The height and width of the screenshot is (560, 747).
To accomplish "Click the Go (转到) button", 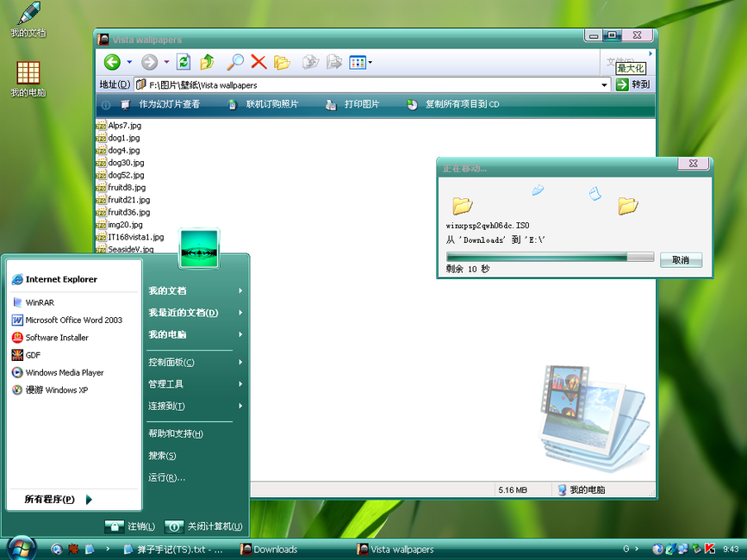I will pyautogui.click(x=633, y=84).
